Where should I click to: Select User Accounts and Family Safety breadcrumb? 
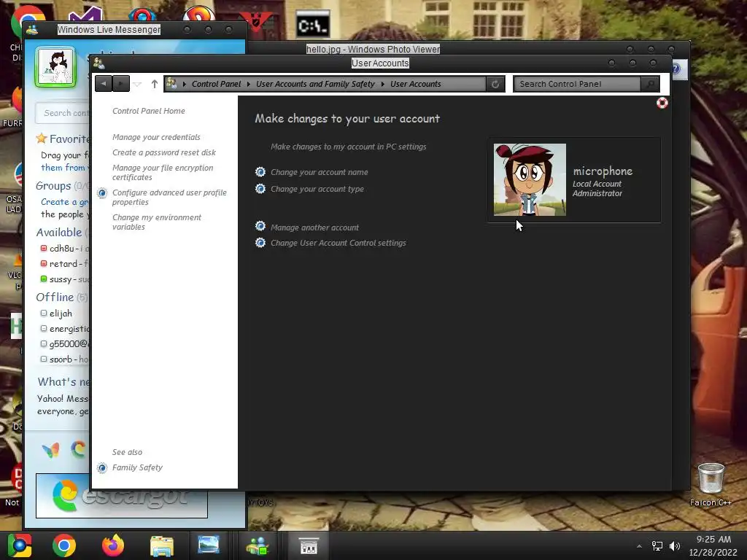315,84
